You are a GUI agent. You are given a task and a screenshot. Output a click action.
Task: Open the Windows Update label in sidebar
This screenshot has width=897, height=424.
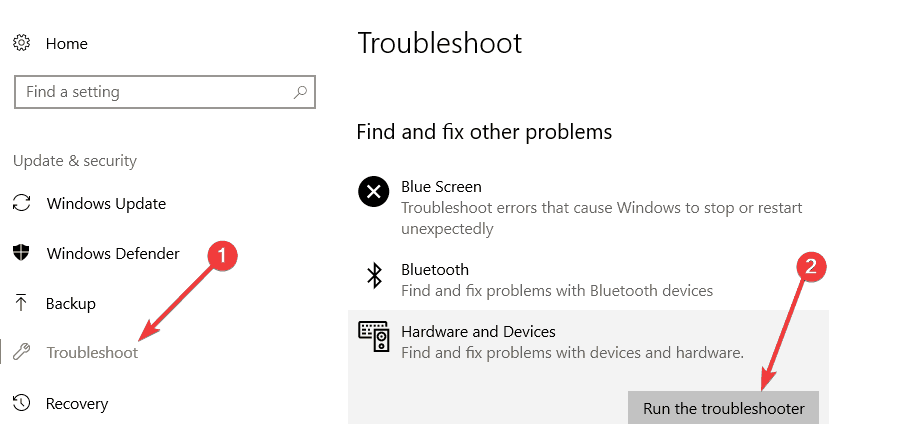pos(106,204)
